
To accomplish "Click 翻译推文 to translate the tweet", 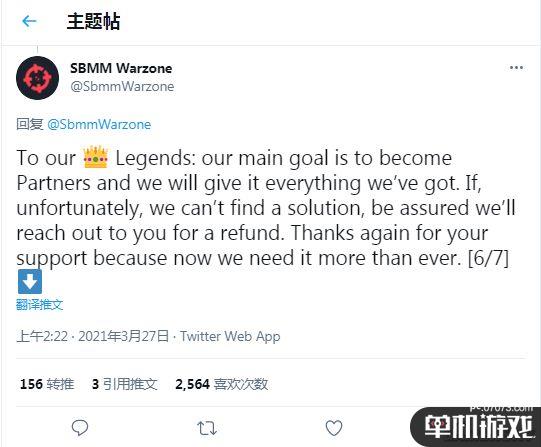I will 40,305.
